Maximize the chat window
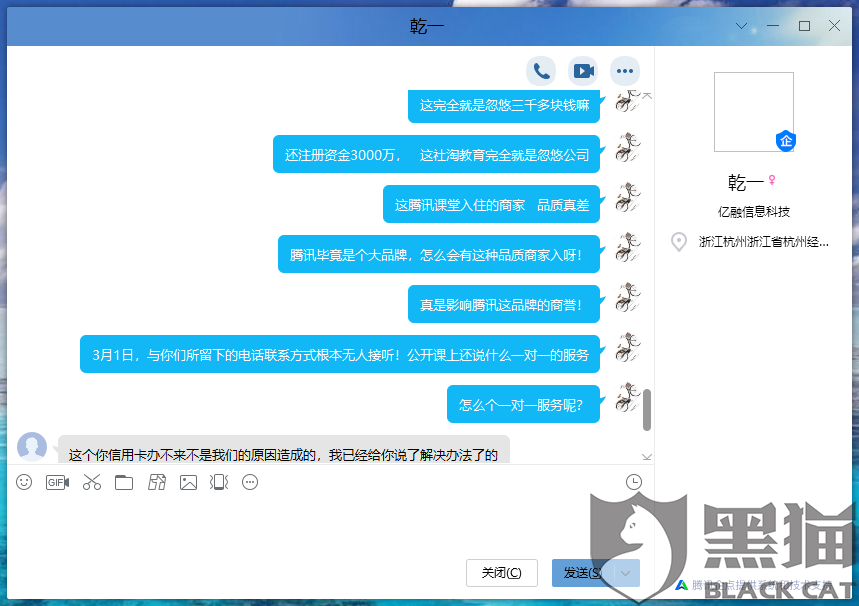Image resolution: width=859 pixels, height=606 pixels. (x=804, y=26)
